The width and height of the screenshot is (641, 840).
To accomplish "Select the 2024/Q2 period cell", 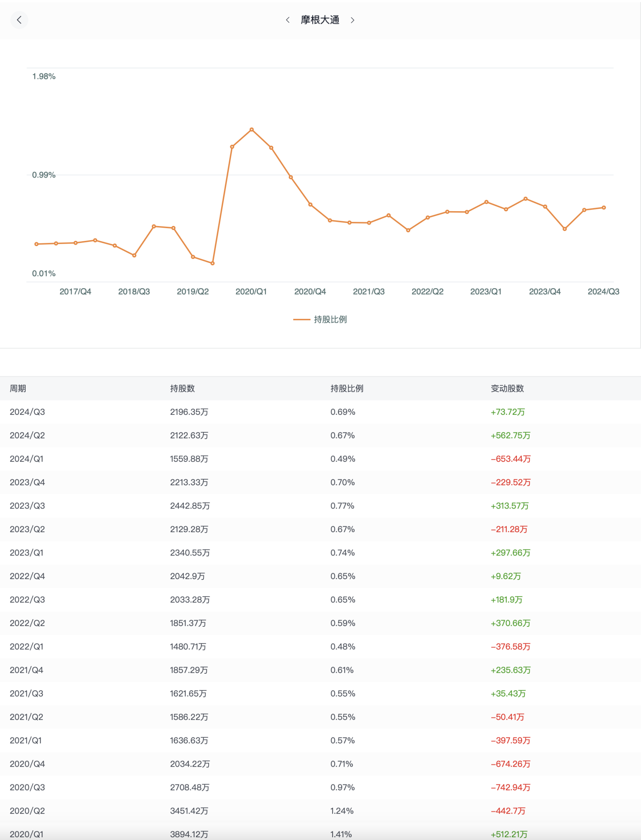I will point(27,435).
